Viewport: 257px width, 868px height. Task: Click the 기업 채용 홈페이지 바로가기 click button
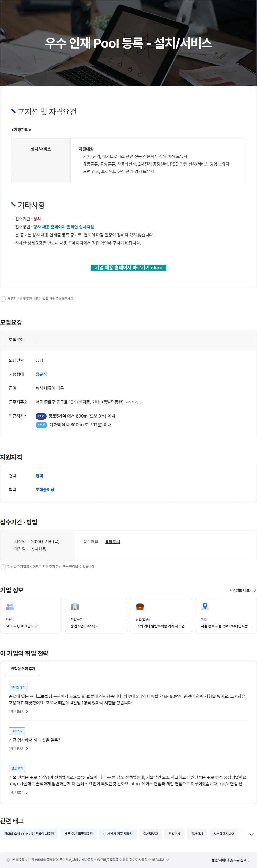[128, 268]
